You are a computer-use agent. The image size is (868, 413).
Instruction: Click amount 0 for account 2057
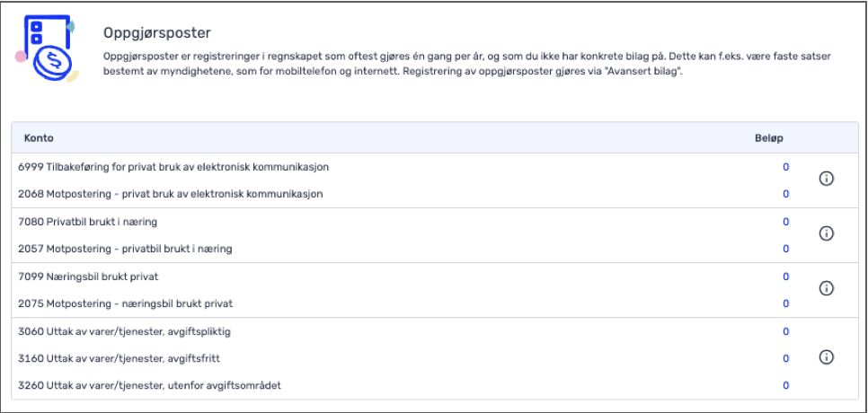tap(785, 249)
